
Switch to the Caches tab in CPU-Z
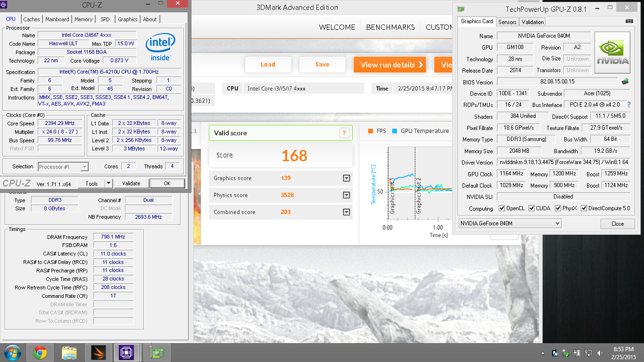click(32, 19)
